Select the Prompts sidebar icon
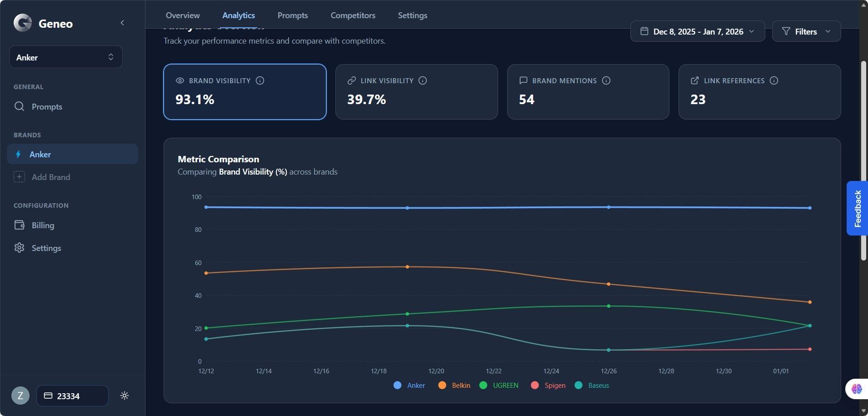 [x=19, y=106]
